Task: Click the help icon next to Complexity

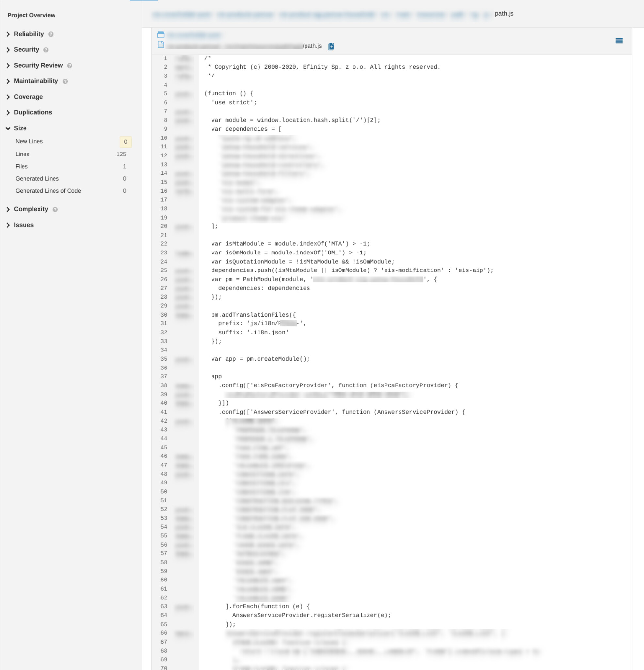Action: point(55,209)
